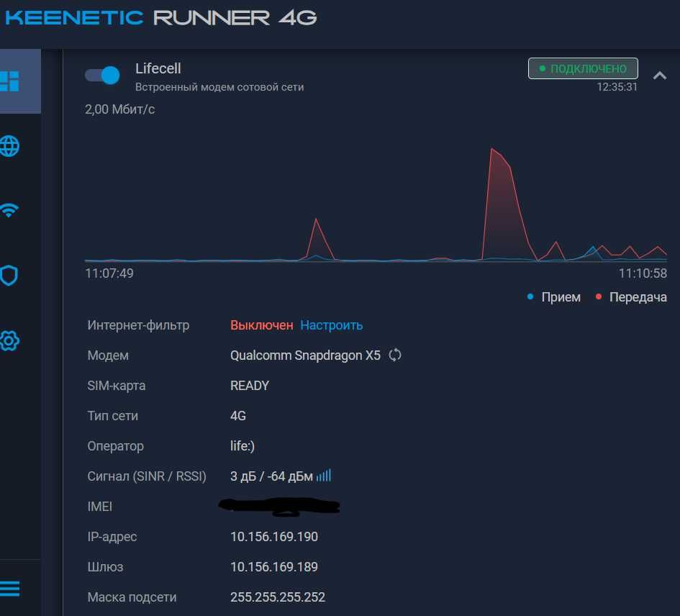Click the ПОДКЛЮЧЕНО status badge
Screen dimensions: 680x616
pyautogui.click(x=583, y=68)
